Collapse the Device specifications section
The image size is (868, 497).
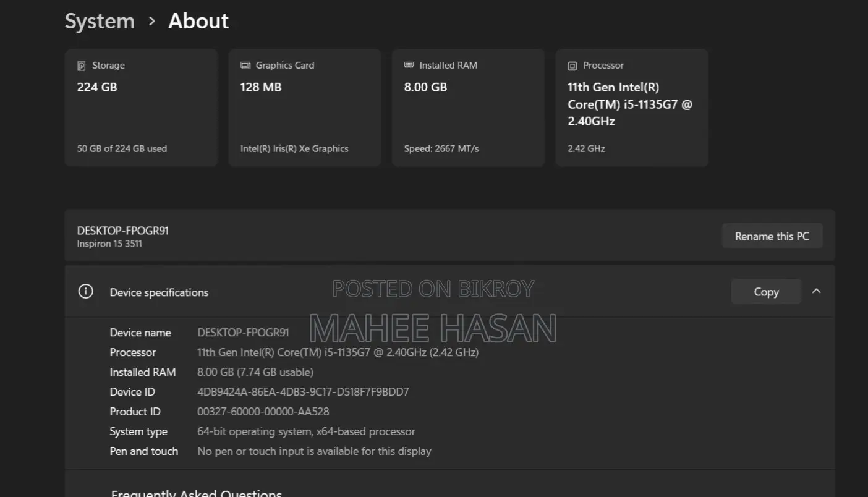(x=816, y=291)
